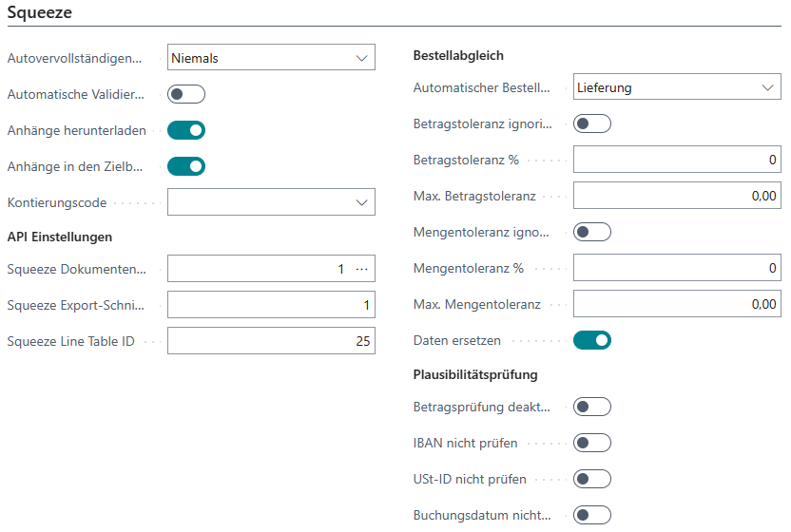Click the Betragstoleranz % input field
This screenshot has height=532, width=791.
677,160
